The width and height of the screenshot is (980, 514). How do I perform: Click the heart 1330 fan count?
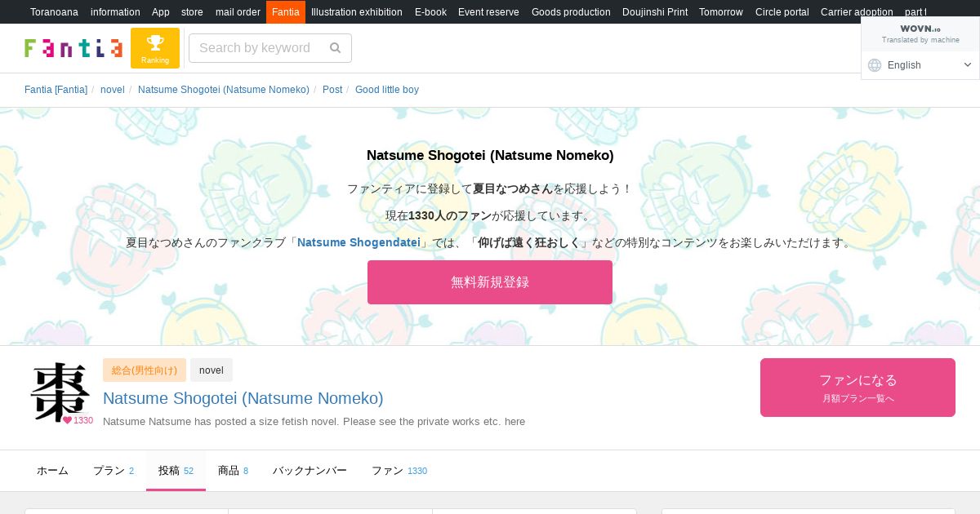[x=78, y=420]
